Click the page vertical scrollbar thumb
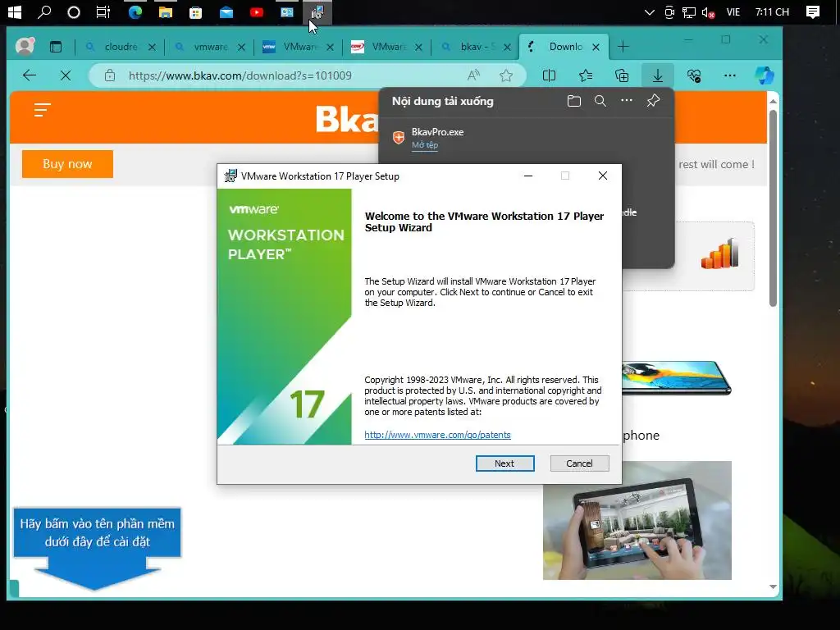Viewport: 840px width, 630px height. click(x=773, y=208)
